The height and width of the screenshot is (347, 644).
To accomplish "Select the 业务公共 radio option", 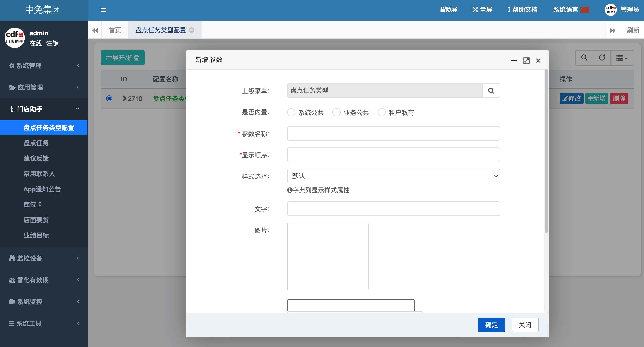I will coord(336,112).
